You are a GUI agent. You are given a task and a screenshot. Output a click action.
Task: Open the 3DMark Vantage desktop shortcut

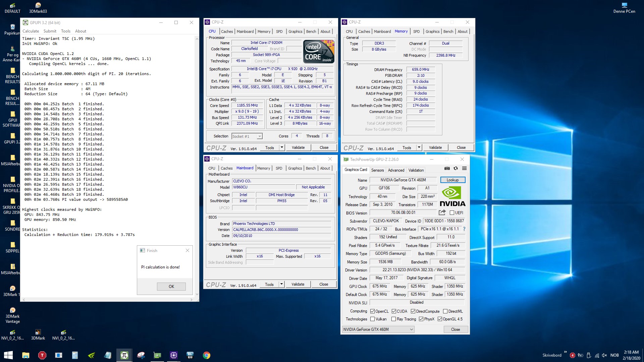[x=12, y=315]
